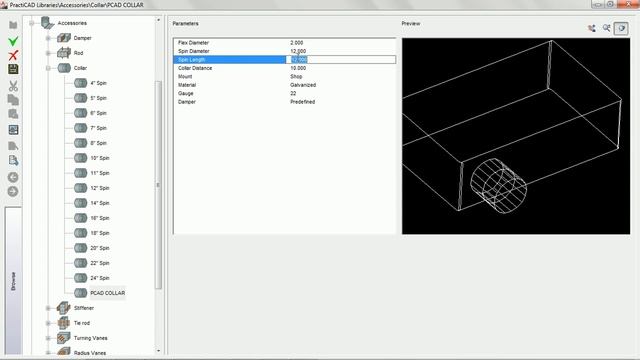Click the floppy disk save icon

tap(13, 69)
